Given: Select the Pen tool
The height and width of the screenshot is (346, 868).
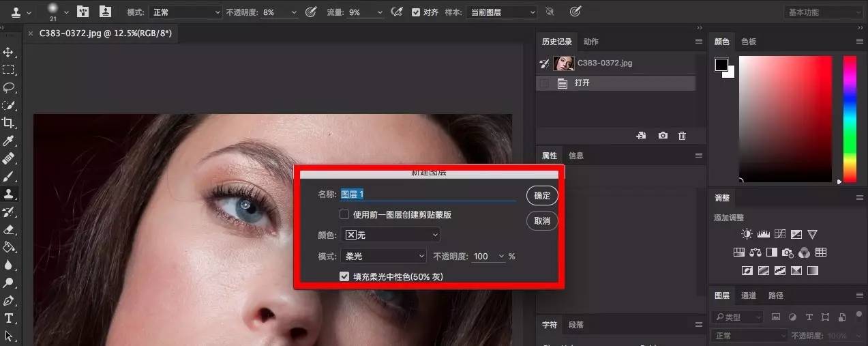Looking at the screenshot, I should click(x=9, y=300).
